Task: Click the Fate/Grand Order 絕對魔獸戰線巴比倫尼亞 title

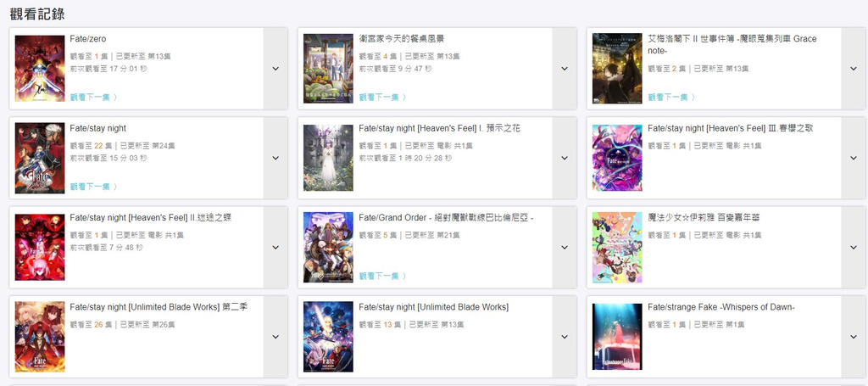Action: 446,218
